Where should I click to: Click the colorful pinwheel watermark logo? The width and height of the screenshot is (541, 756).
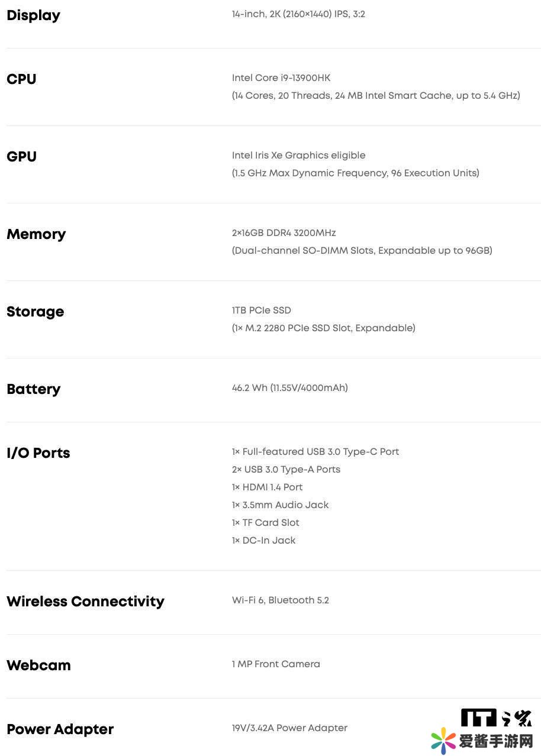coord(443,741)
